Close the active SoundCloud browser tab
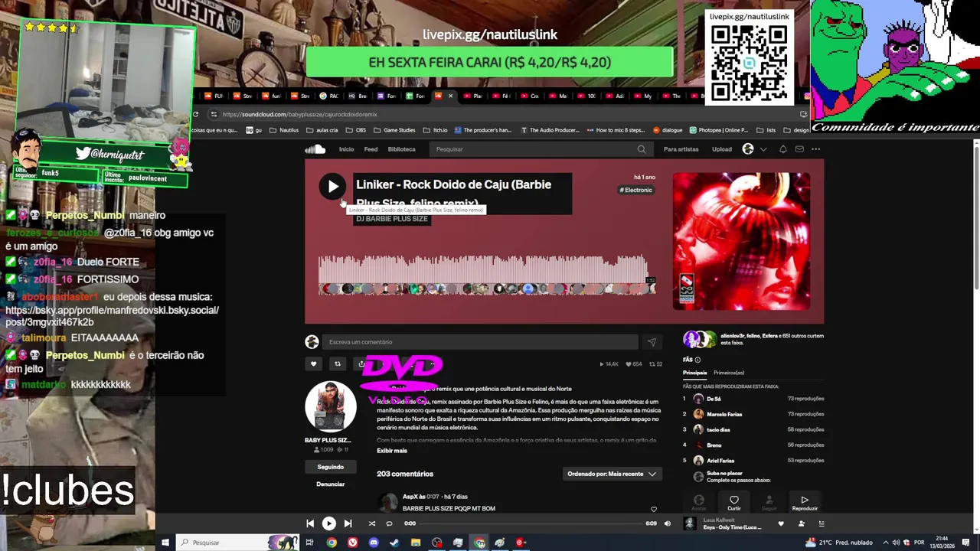Image resolution: width=980 pixels, height=551 pixels. point(450,96)
